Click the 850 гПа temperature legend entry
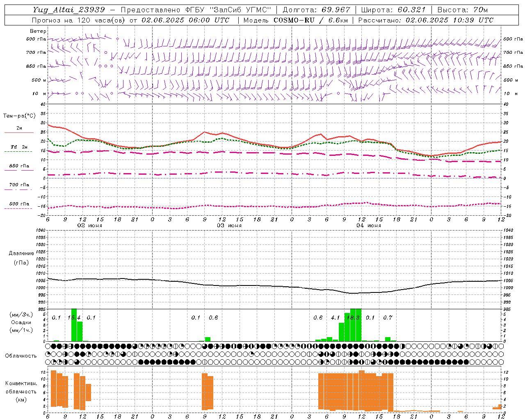 click(19, 167)
